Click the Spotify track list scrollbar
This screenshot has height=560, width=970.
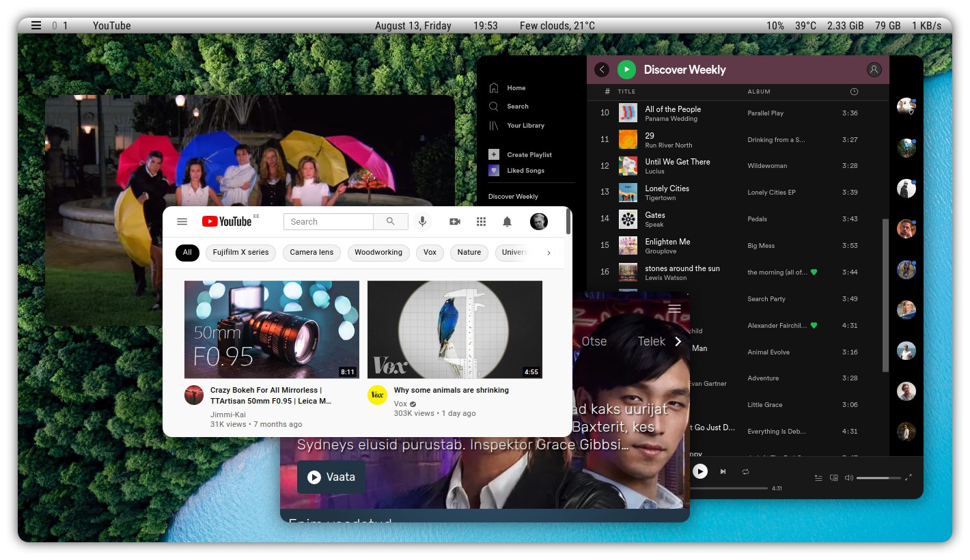coord(886,295)
